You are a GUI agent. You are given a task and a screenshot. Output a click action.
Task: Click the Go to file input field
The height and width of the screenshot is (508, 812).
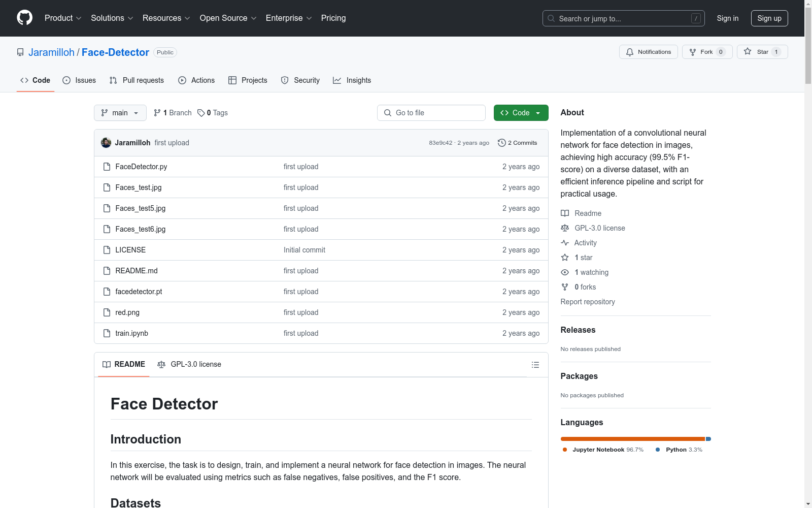point(431,113)
